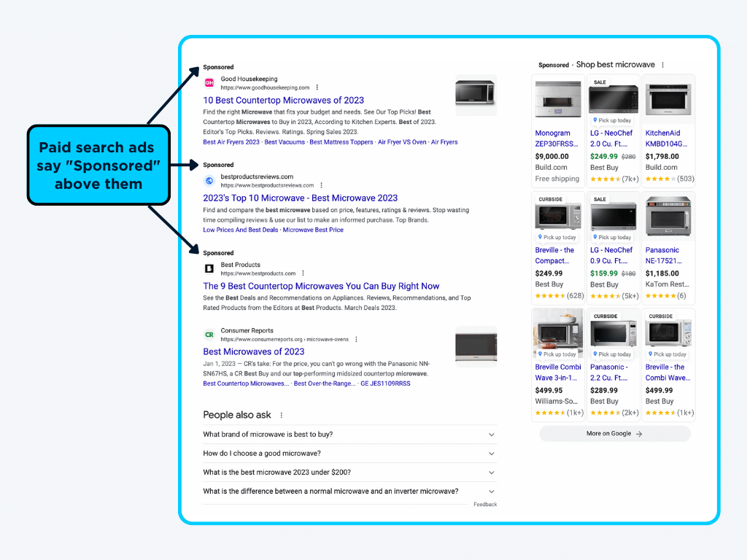Click the Best Vacuums sitelink
This screenshot has height=560, width=747.
285,142
